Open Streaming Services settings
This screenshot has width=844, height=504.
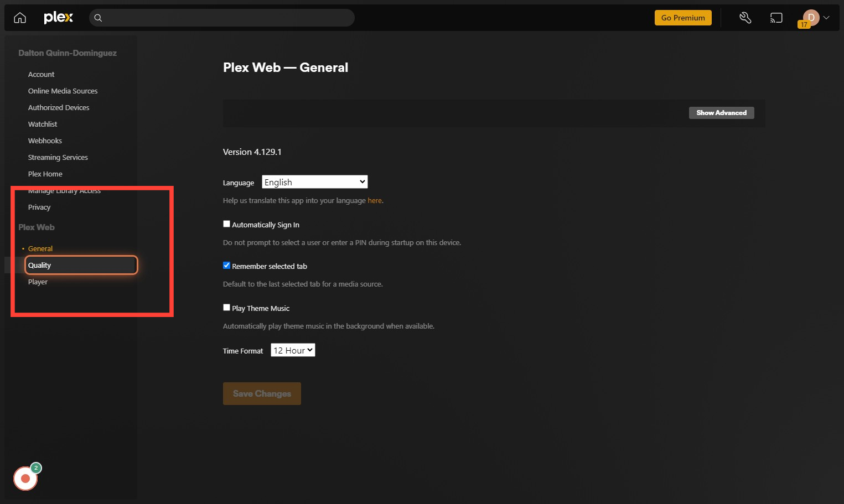(58, 157)
